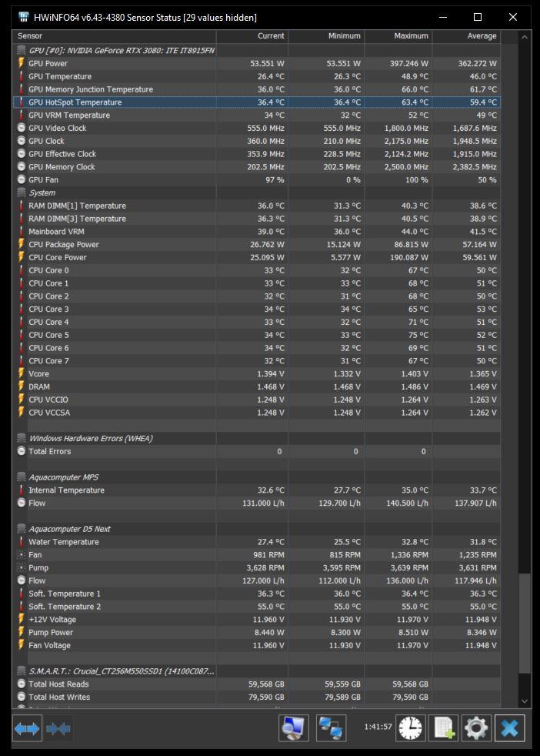Click the Current column header
540x756 pixels.
[x=252, y=35]
